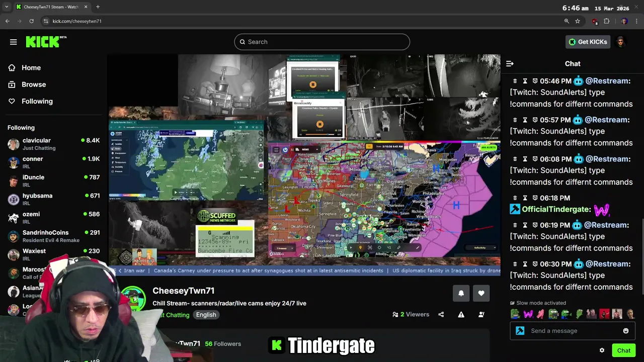Viewport: 644px width, 362px height.
Task: Click the address bar URL
Action: click(x=77, y=21)
